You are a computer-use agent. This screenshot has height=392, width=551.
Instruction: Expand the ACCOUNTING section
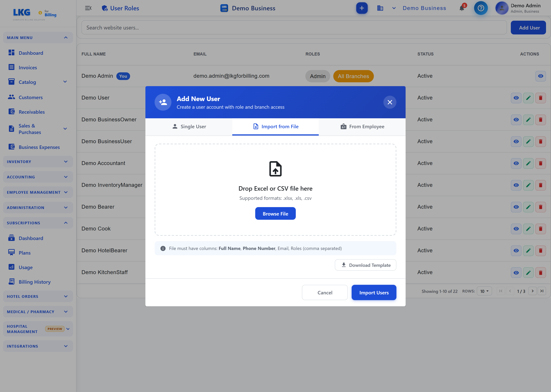pyautogui.click(x=38, y=177)
